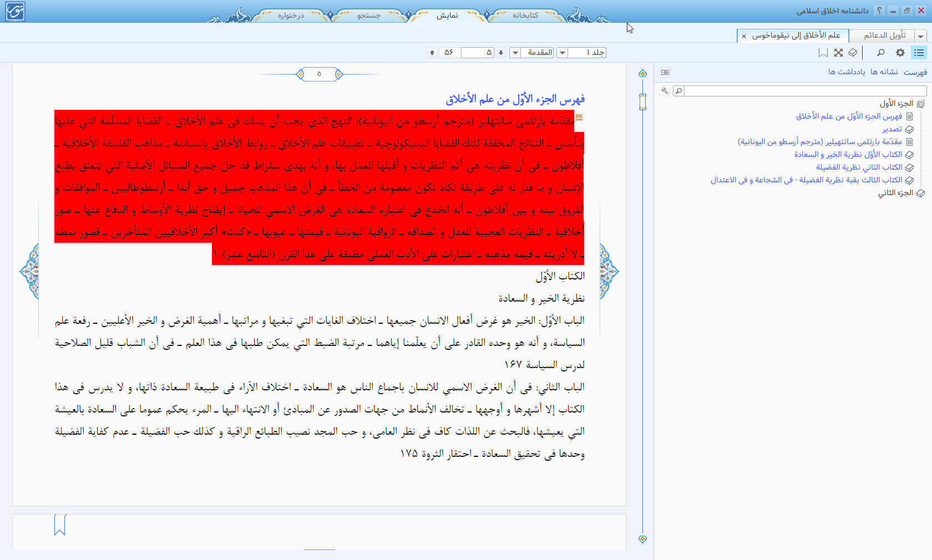Viewport: 932px width, 560px height.
Task: Click the book icon beside the تصدير entry
Action: coord(909,129)
